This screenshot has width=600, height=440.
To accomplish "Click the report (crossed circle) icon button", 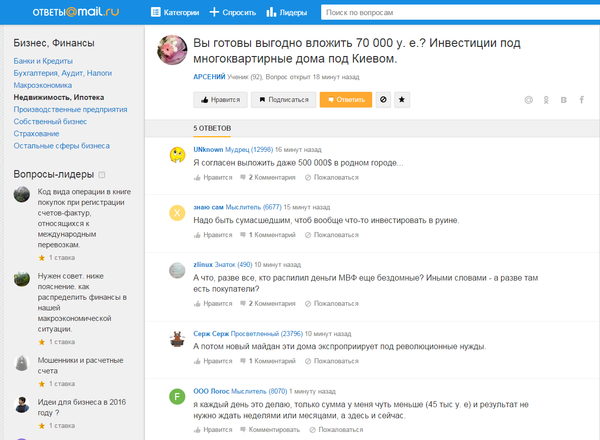I will tap(383, 100).
